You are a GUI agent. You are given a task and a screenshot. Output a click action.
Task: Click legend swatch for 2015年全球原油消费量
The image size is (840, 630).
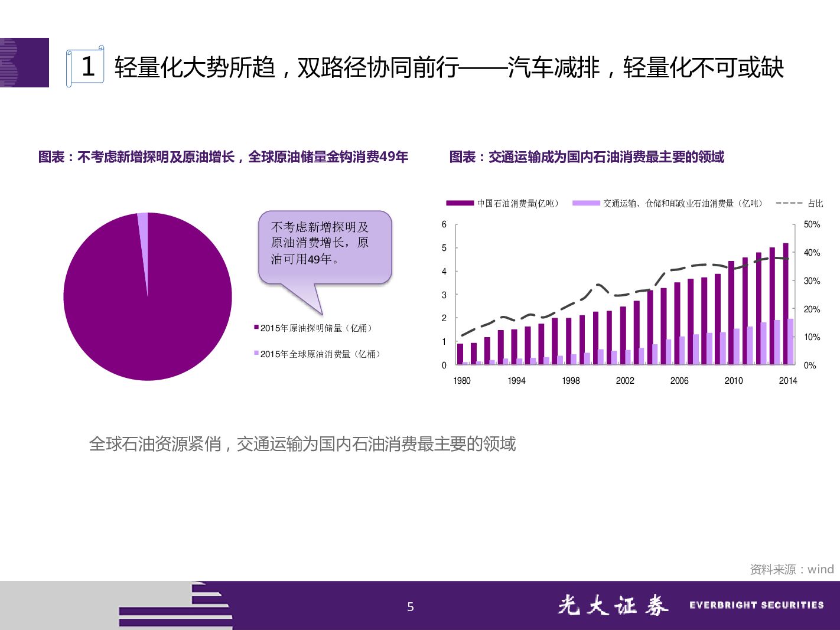coord(256,353)
